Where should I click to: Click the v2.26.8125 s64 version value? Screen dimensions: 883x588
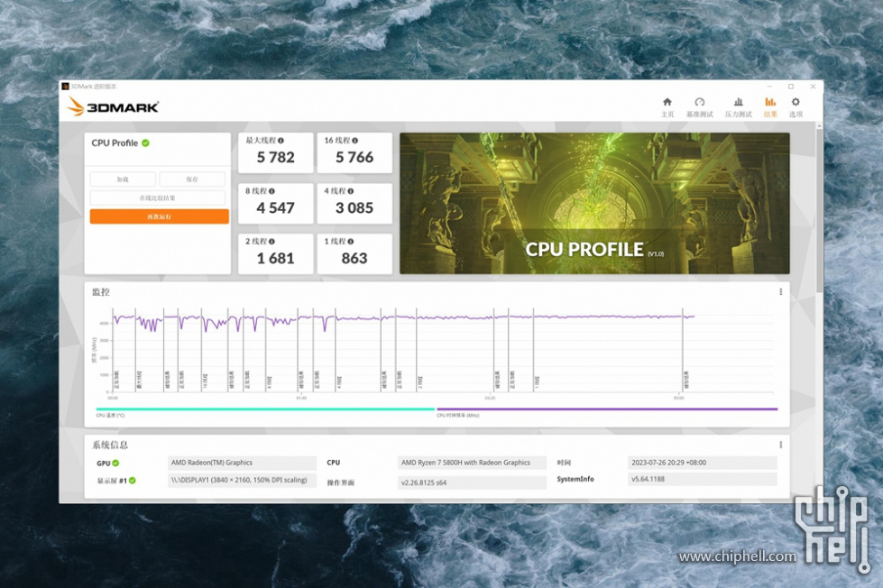coord(472,482)
